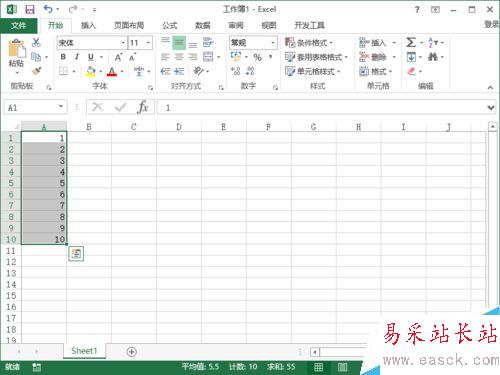Activate the Format Painter brush
The height and width of the screenshot is (375, 500).
pos(36,71)
